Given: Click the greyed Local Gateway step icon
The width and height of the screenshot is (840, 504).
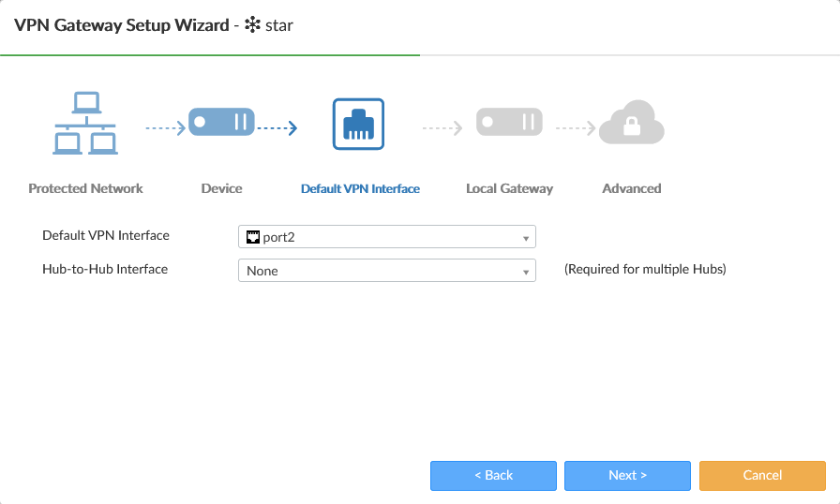Looking at the screenshot, I should (x=509, y=123).
